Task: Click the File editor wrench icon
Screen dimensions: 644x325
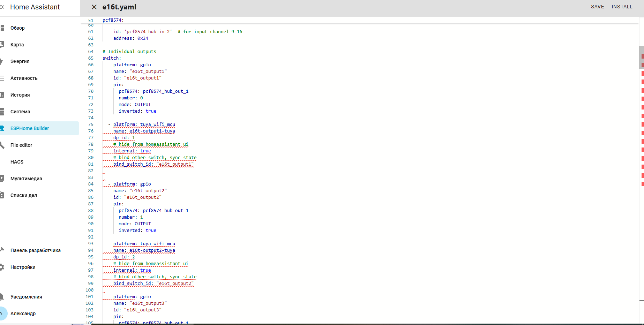Action: pyautogui.click(x=2, y=145)
